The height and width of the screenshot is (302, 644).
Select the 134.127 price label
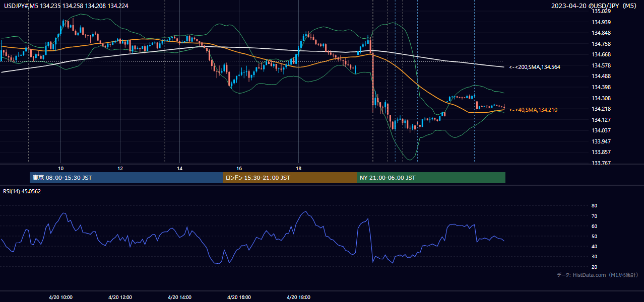click(x=601, y=120)
